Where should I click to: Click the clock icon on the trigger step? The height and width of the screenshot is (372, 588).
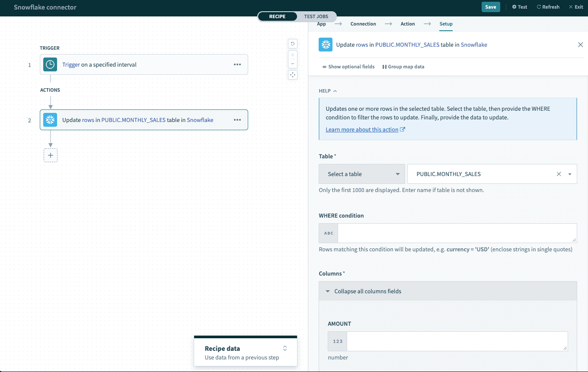(x=50, y=64)
